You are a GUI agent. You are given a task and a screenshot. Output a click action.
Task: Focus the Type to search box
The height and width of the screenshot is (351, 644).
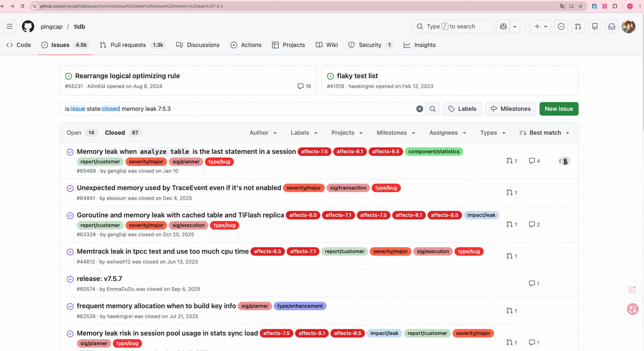[x=452, y=27]
